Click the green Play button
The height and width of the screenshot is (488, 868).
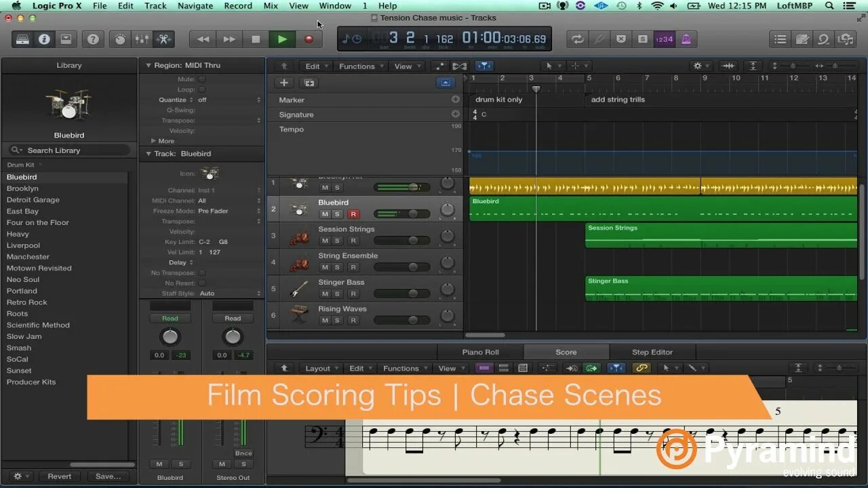(x=282, y=39)
